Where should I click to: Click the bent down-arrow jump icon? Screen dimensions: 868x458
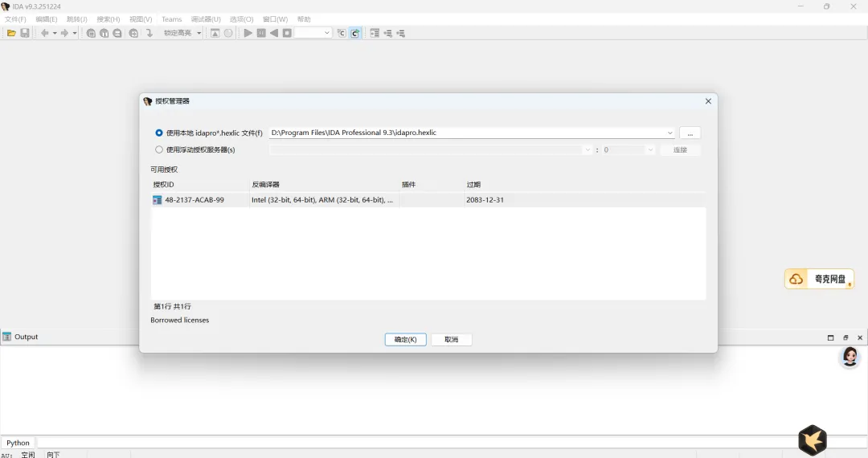149,33
